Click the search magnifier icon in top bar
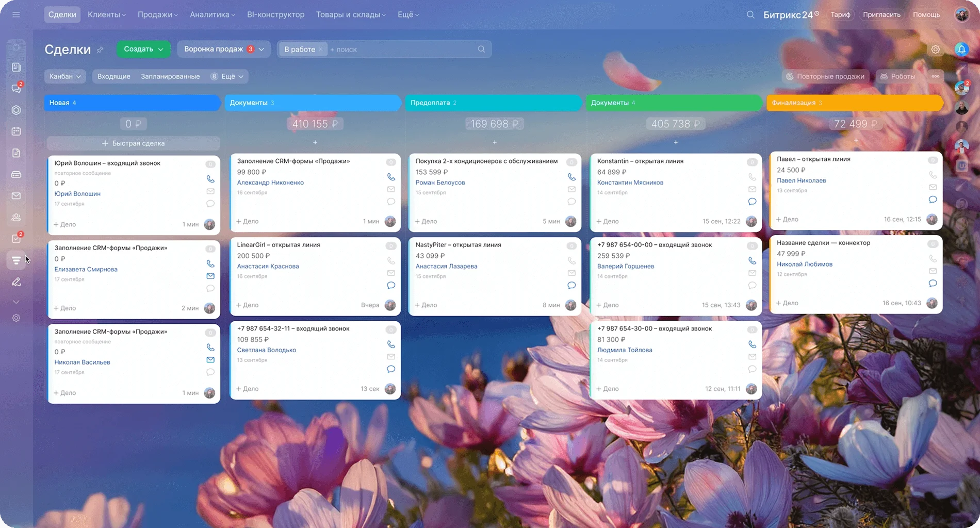 [750, 14]
